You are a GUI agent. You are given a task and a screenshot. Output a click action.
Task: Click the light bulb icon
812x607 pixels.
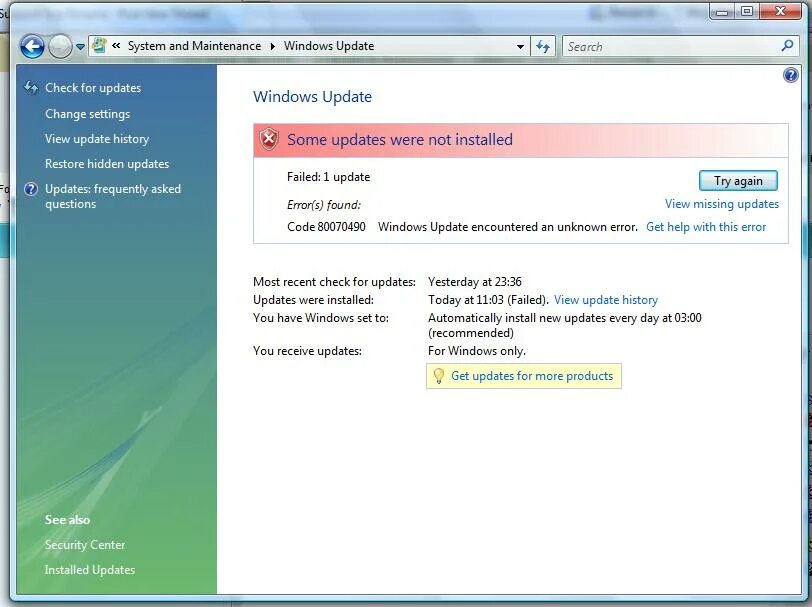tap(438, 376)
